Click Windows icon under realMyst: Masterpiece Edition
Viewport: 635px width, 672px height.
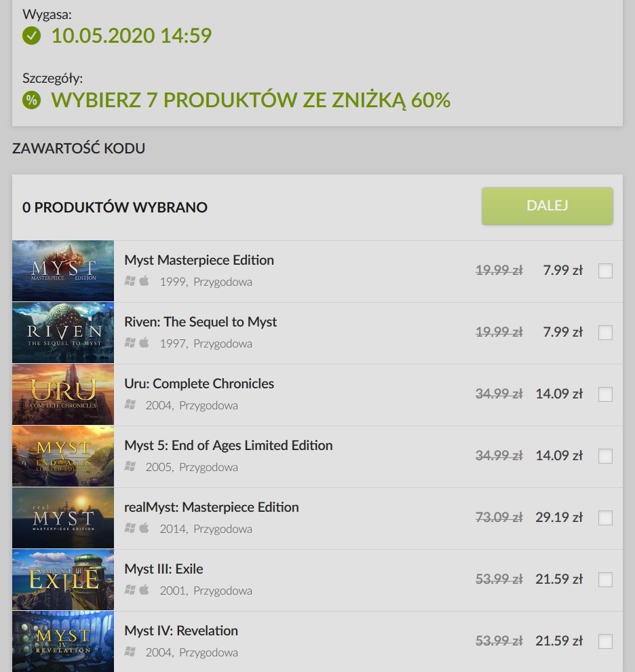tap(130, 527)
